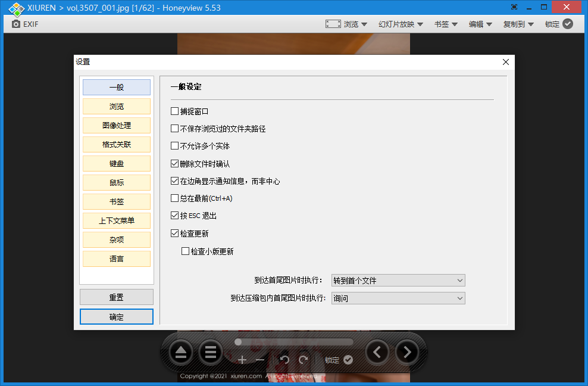Toggle the 锁定 control on the bottom bar

[x=339, y=360]
